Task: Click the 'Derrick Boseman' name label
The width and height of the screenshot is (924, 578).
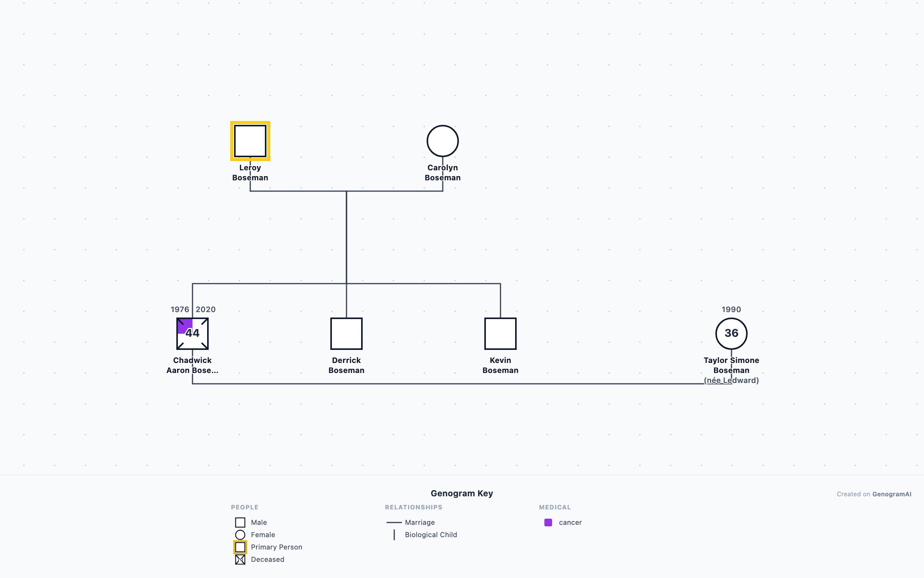Action: pyautogui.click(x=346, y=365)
